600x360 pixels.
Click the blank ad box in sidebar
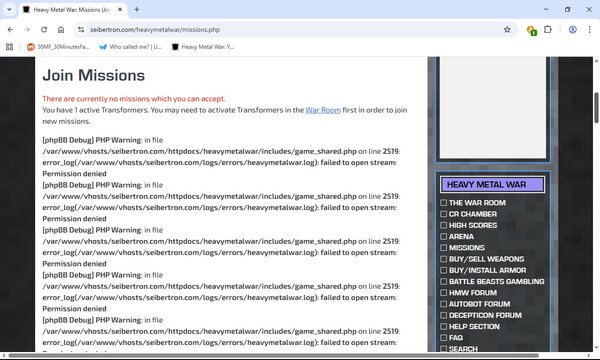(x=493, y=108)
